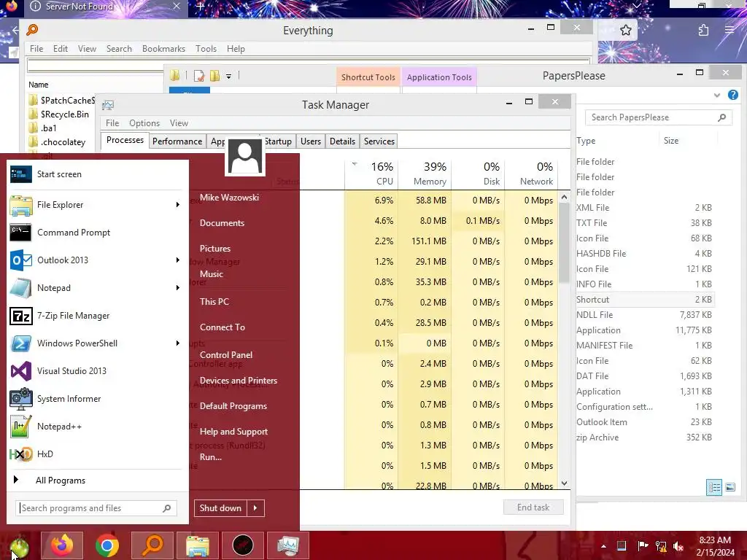
Task: Click File Explorer icon in taskbar
Action: click(198, 545)
